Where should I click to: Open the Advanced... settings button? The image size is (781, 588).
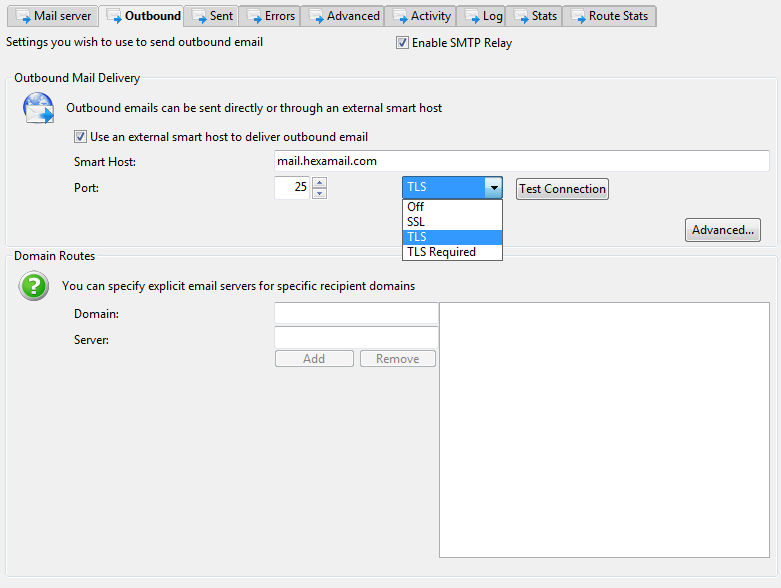pyautogui.click(x=722, y=230)
